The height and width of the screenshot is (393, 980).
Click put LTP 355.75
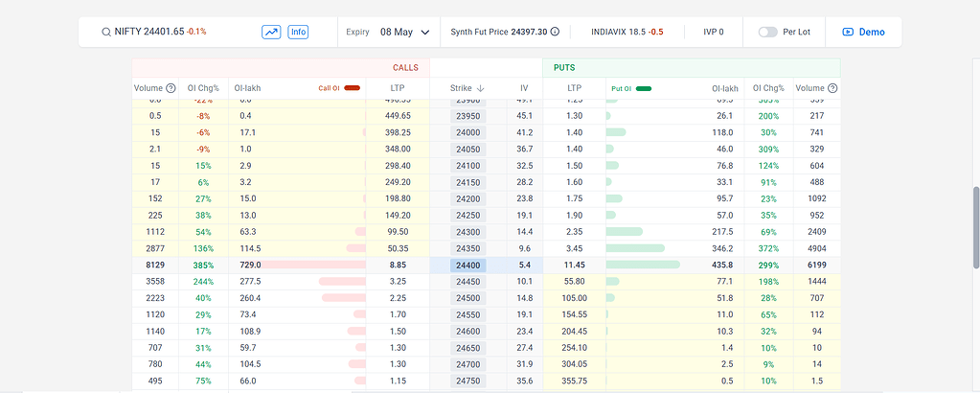(575, 381)
